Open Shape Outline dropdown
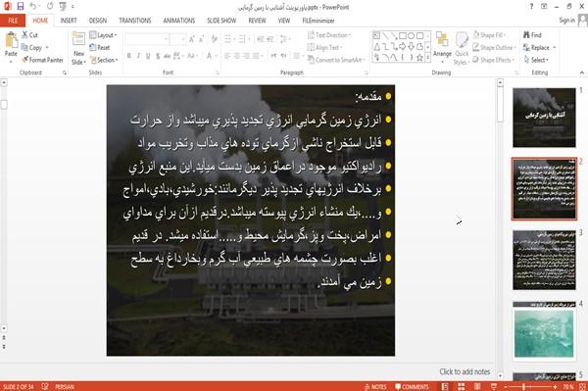588x391 pixels. (x=494, y=48)
